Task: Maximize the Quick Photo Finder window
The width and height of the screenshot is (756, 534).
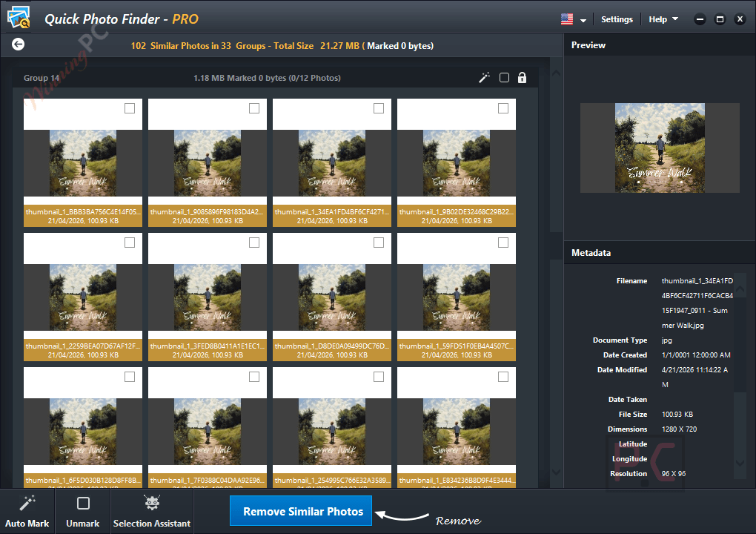Action: click(720, 19)
